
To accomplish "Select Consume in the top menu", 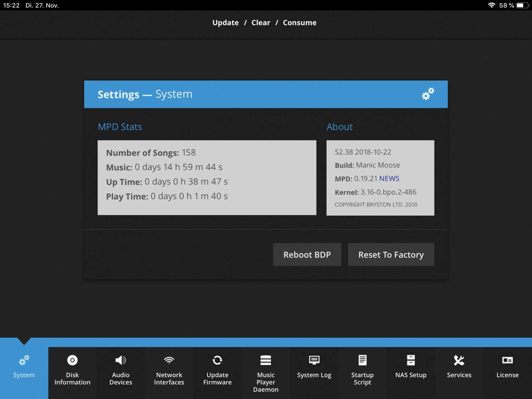I will click(300, 23).
